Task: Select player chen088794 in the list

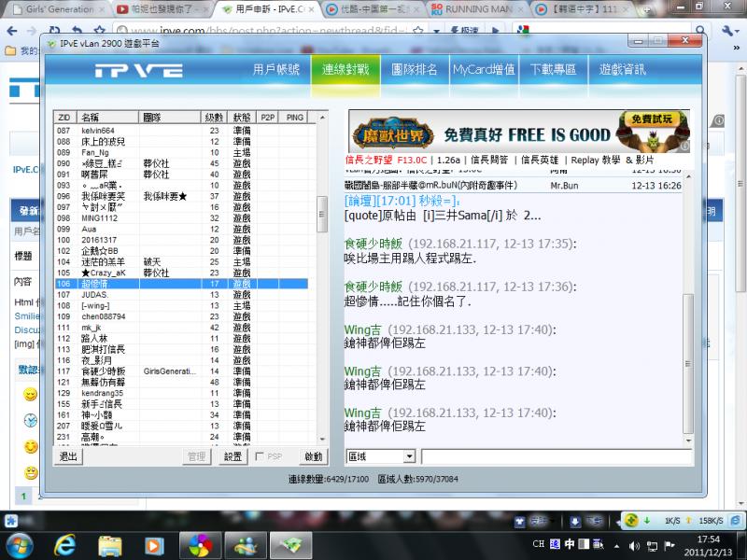Action: (181, 316)
